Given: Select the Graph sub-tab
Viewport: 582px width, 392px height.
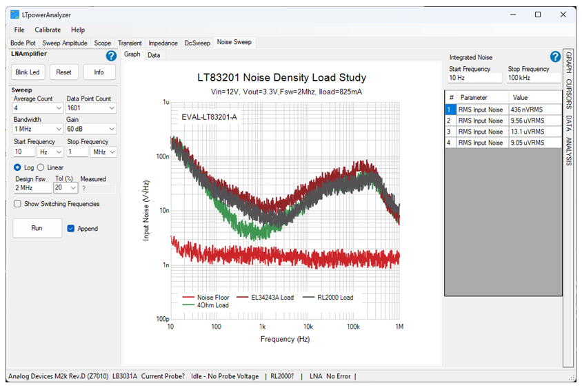Looking at the screenshot, I should click(x=132, y=54).
